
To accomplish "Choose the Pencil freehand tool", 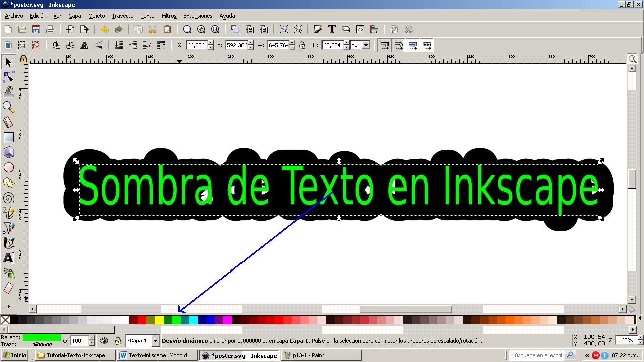I will tap(8, 212).
